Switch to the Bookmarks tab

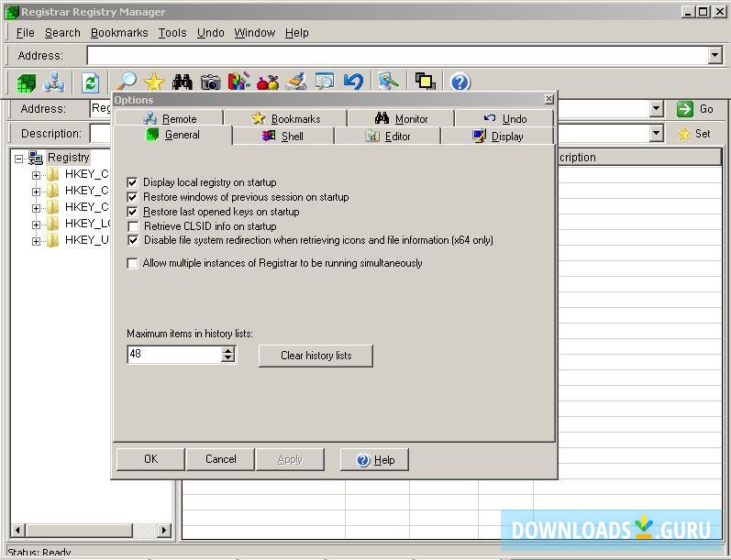pos(285,118)
